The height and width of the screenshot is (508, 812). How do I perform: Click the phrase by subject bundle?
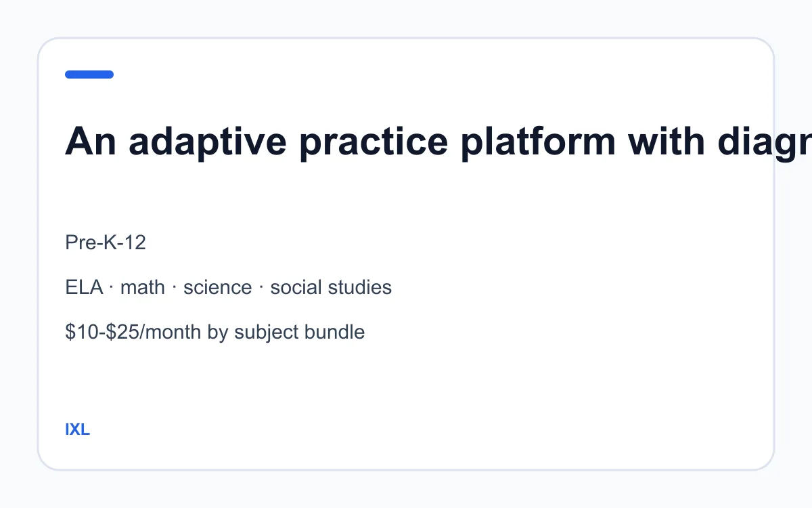pos(286,332)
